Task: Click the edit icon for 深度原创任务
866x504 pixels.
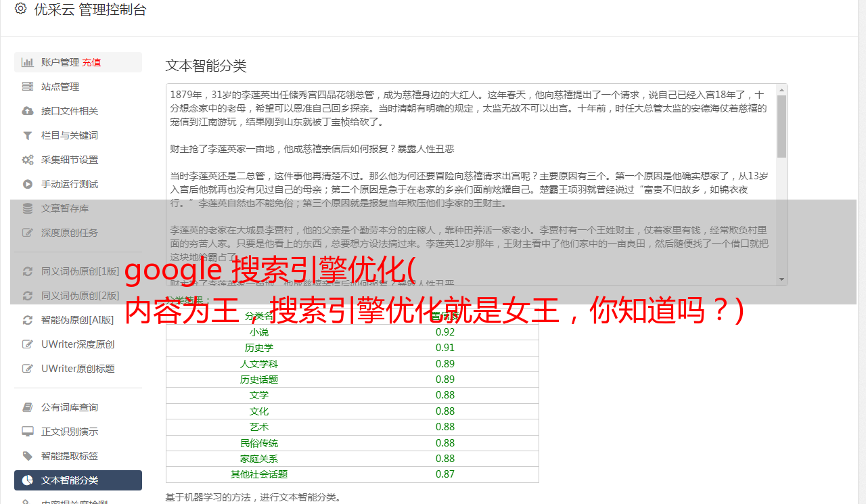Action: pos(28,233)
